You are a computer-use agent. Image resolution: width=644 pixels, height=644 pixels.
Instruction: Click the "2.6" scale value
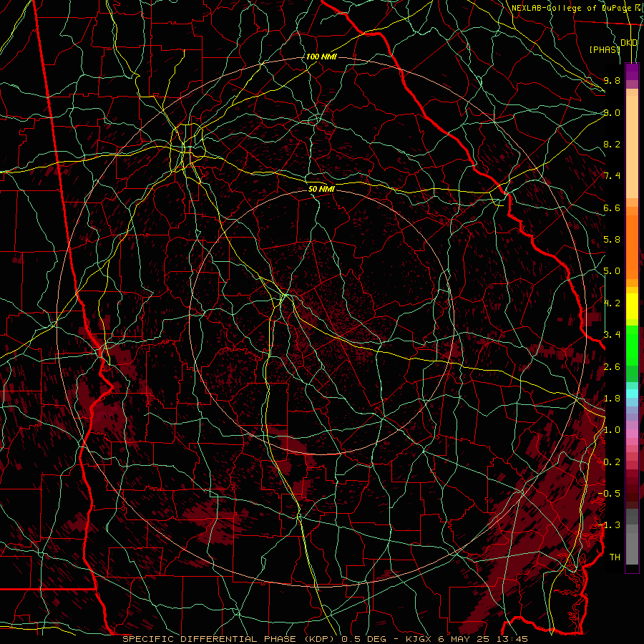tap(612, 367)
